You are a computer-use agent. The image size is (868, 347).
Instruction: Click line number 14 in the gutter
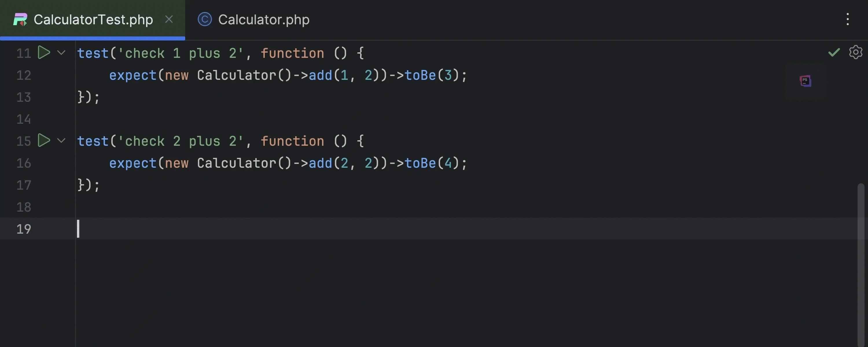click(x=24, y=119)
